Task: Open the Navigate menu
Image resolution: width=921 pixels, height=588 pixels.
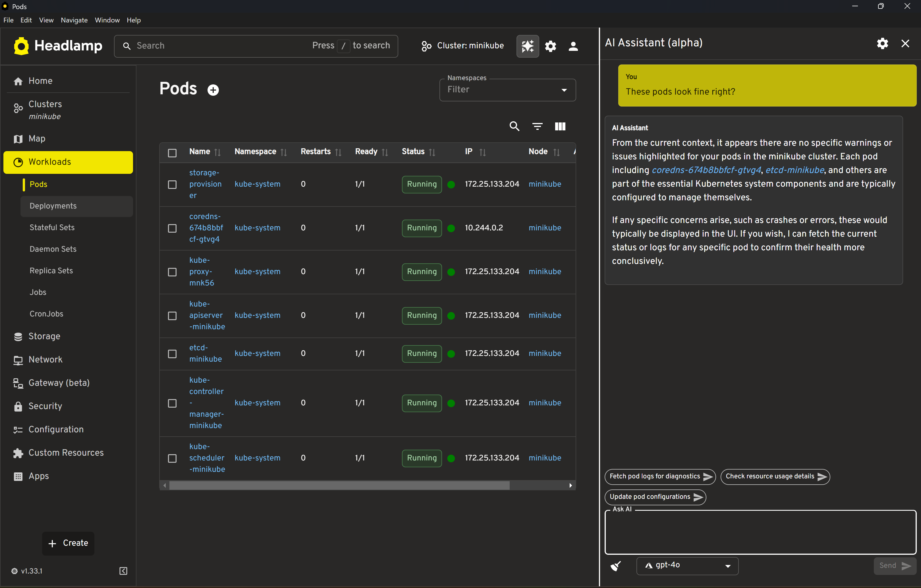Action: (x=74, y=20)
